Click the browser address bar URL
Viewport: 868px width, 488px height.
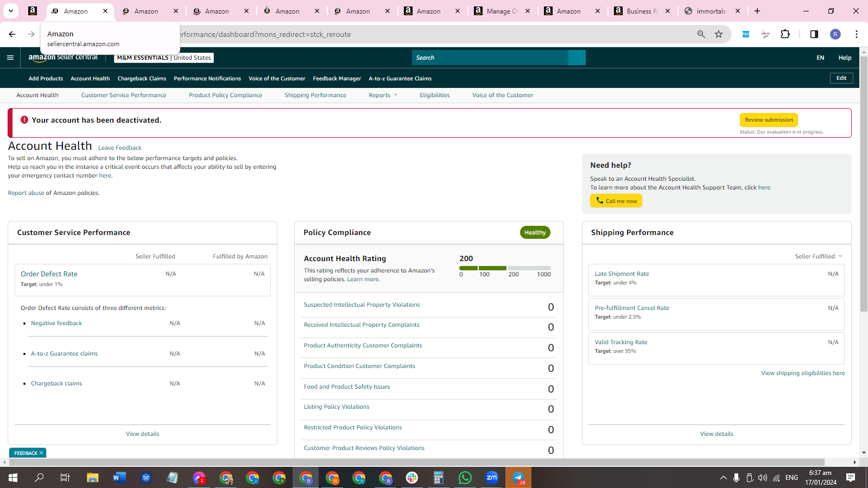(x=265, y=34)
